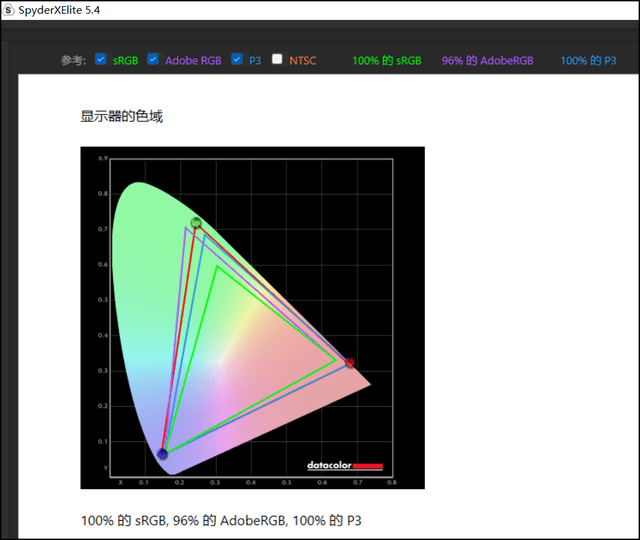Click the green 100% 的 sRGB result
The height and width of the screenshot is (540, 640).
(x=386, y=61)
